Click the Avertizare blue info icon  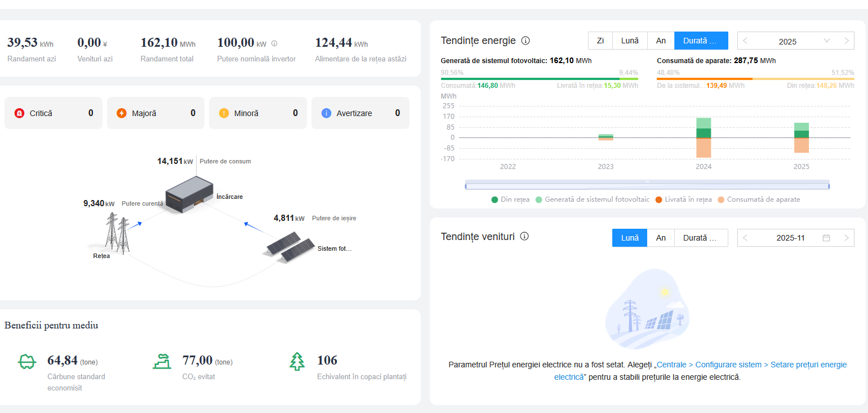[x=326, y=113]
